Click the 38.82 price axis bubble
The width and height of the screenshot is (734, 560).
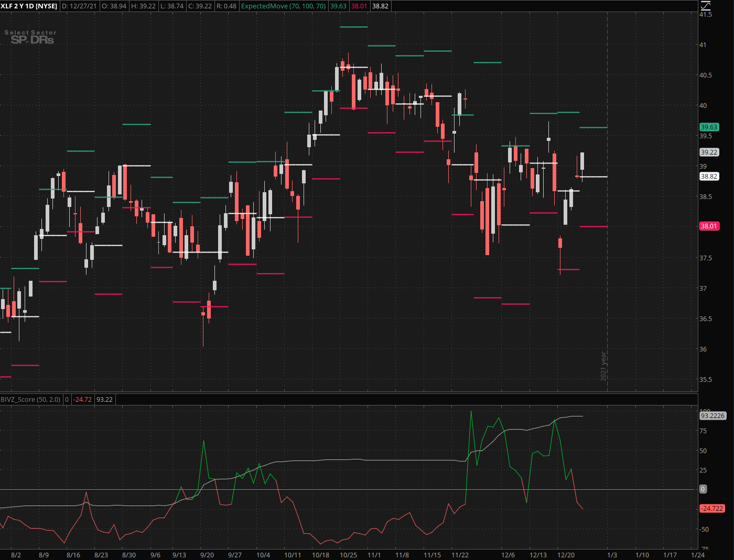[x=709, y=177]
